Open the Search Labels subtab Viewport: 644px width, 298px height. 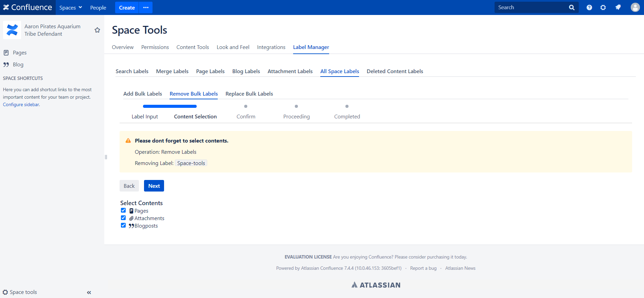(132, 71)
